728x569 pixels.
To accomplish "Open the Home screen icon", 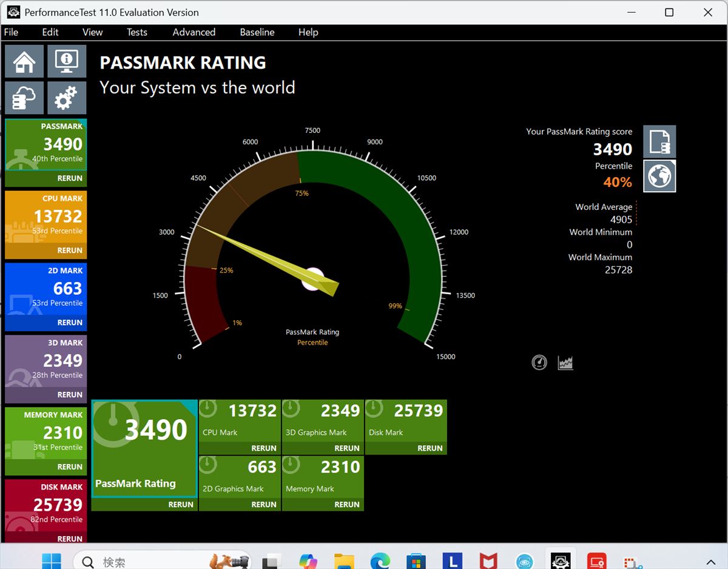I will tap(24, 61).
